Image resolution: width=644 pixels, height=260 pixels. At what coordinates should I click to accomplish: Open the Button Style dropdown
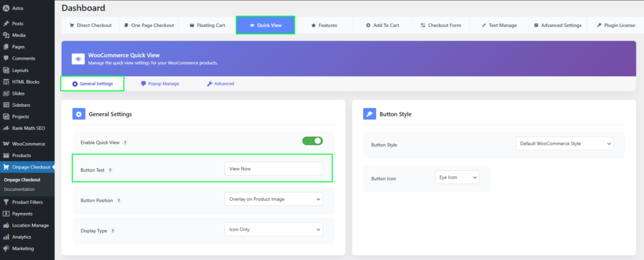click(x=564, y=144)
